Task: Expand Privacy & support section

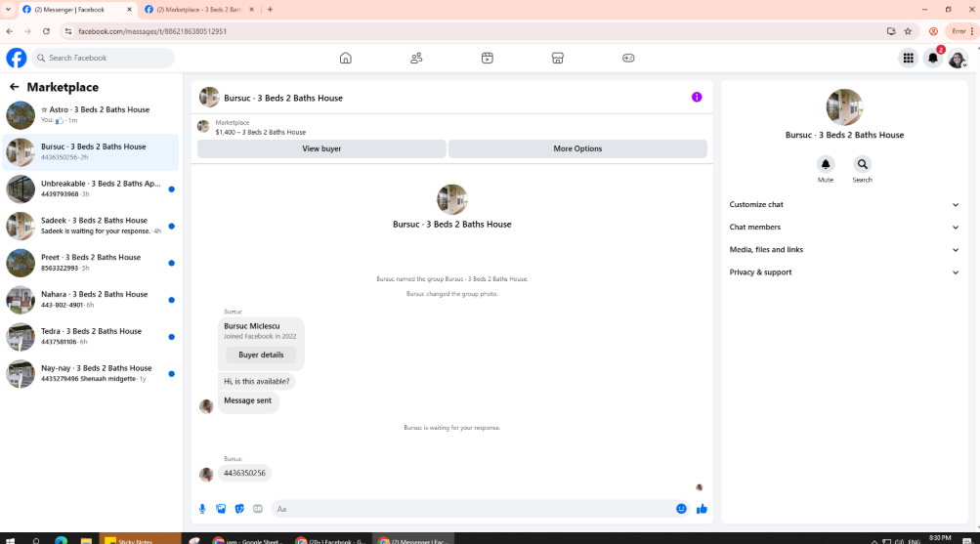Action: tap(844, 272)
